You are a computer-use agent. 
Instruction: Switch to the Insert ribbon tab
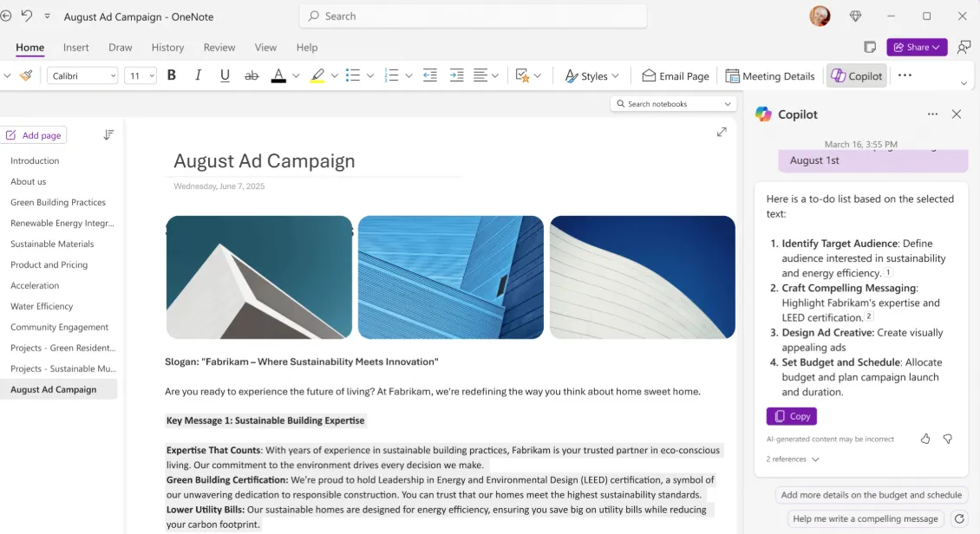[75, 48]
